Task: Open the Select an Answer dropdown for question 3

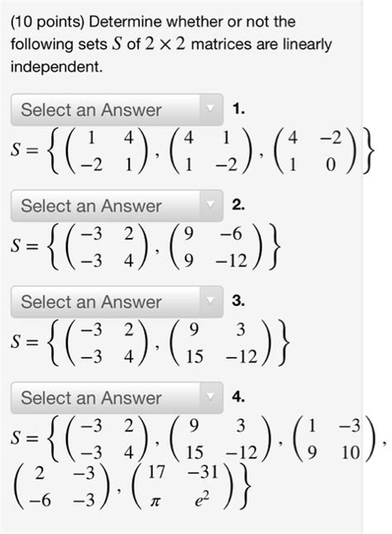Action: 117,302
